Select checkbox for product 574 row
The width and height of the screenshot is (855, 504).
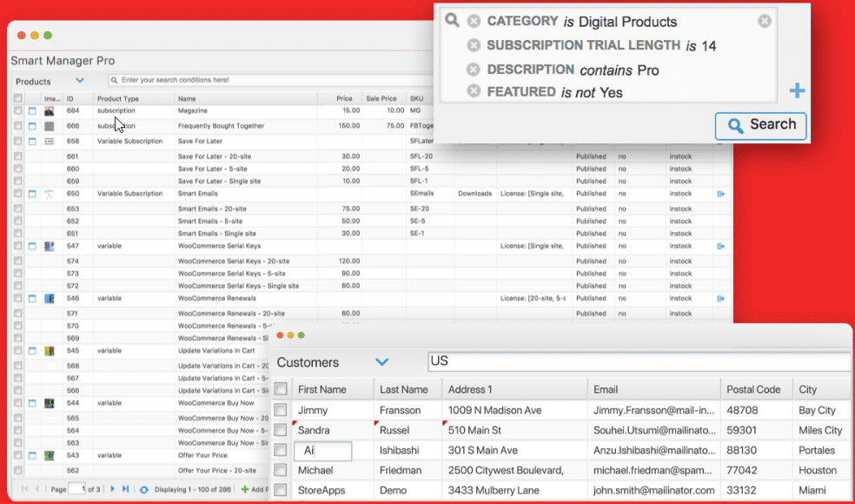tap(18, 261)
